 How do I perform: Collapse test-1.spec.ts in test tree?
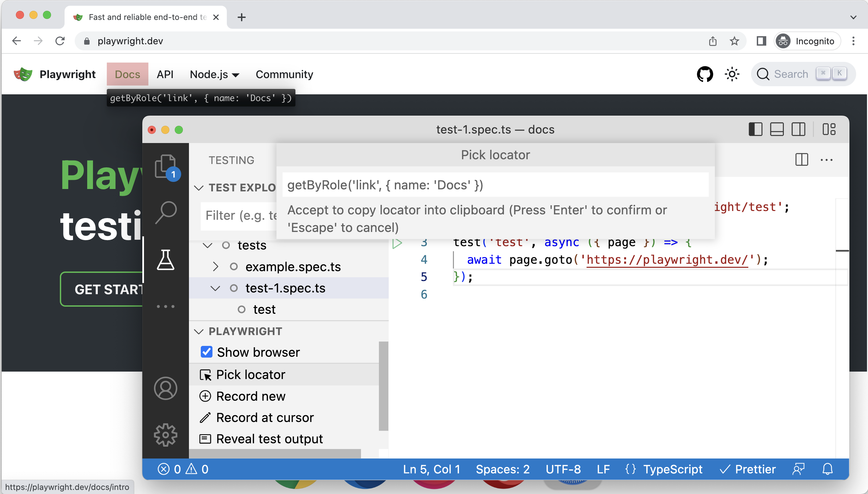tap(215, 288)
